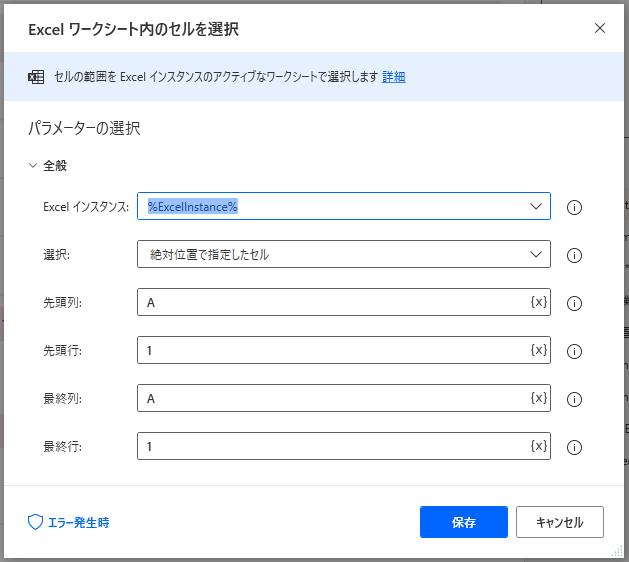
Task: Insert variable {x} in 先頭行 field
Action: (x=538, y=350)
